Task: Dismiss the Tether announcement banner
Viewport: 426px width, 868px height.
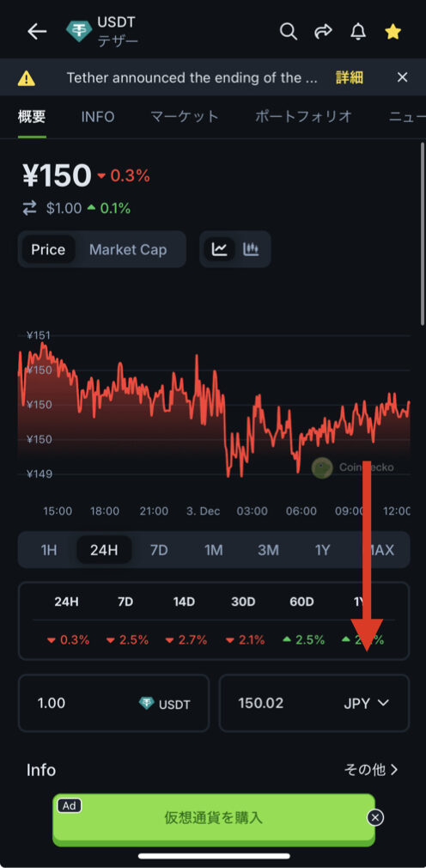Action: click(402, 77)
